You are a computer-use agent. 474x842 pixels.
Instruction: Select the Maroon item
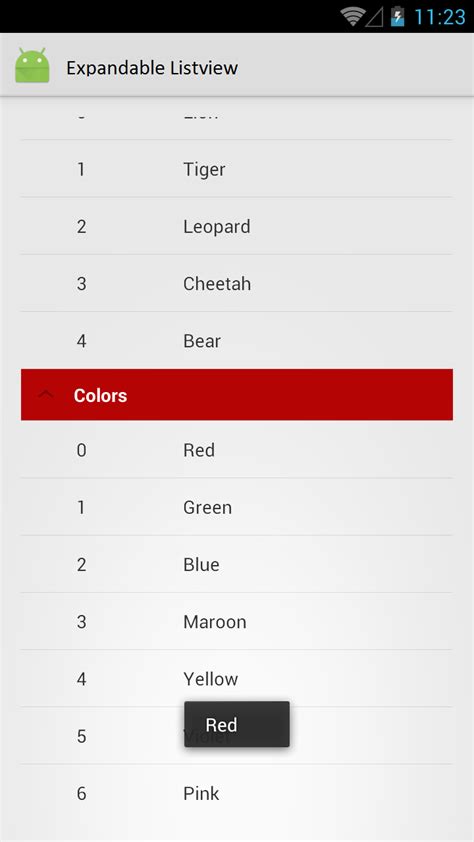(237, 621)
